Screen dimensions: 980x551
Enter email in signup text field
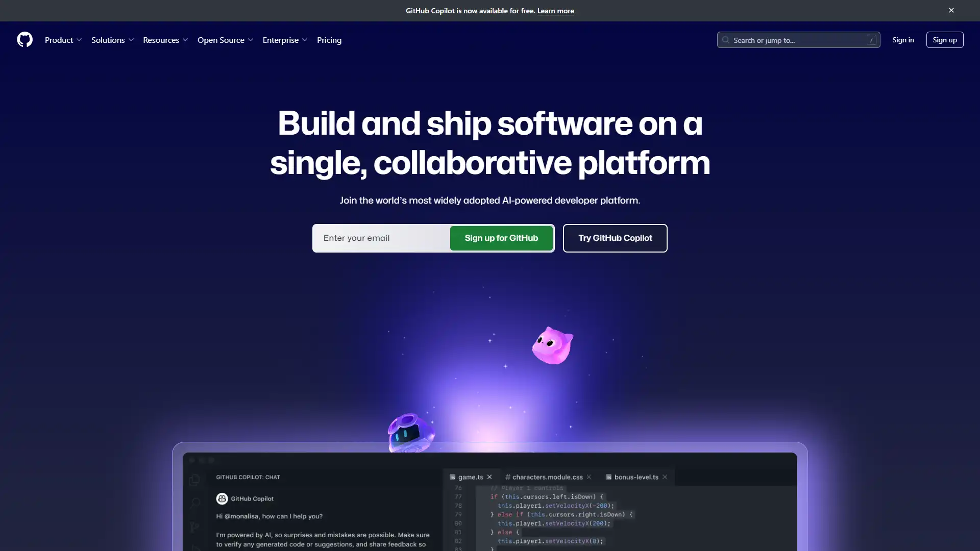click(381, 237)
